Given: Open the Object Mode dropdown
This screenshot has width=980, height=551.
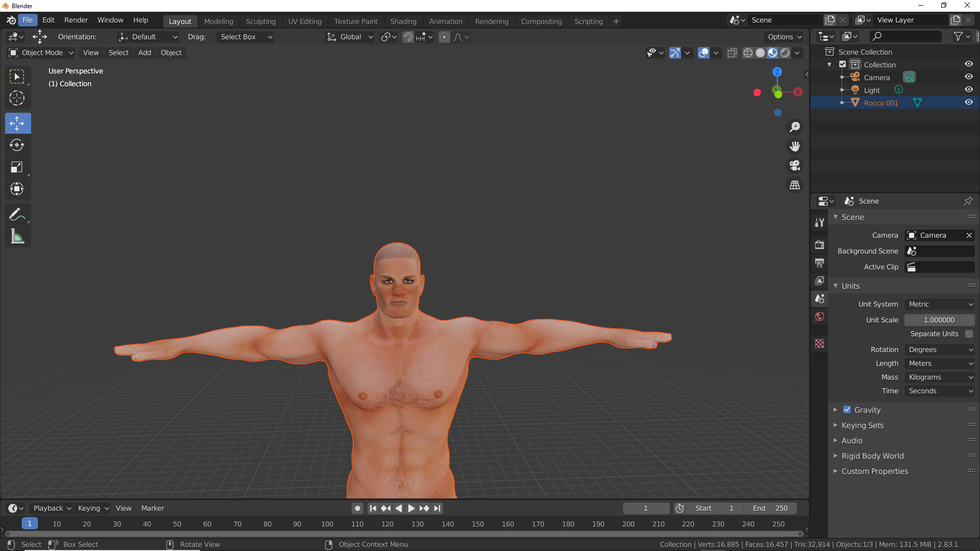Looking at the screenshot, I should pos(41,53).
